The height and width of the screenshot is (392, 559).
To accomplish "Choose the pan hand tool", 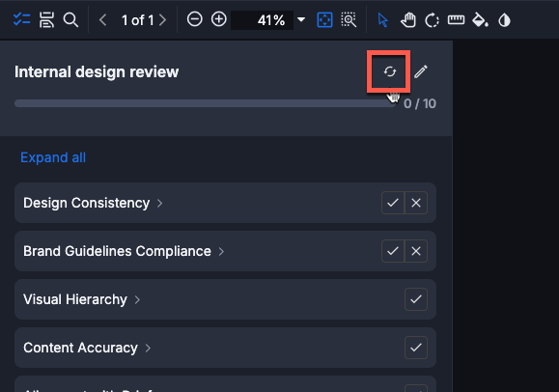I will [407, 19].
